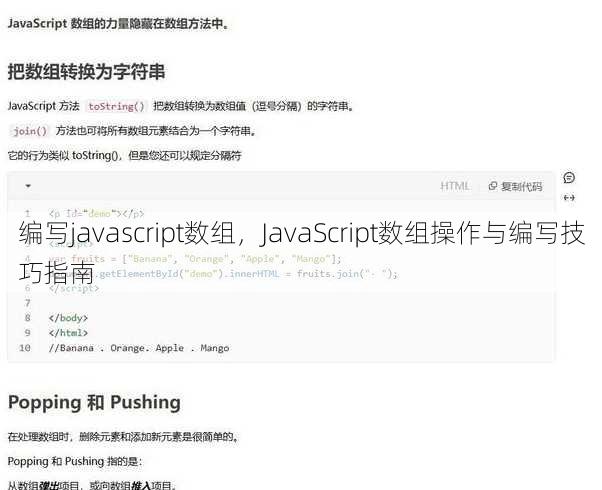Toggle code width with the double-arrow icon
Image resolution: width=602 pixels, height=490 pixels.
point(569,198)
